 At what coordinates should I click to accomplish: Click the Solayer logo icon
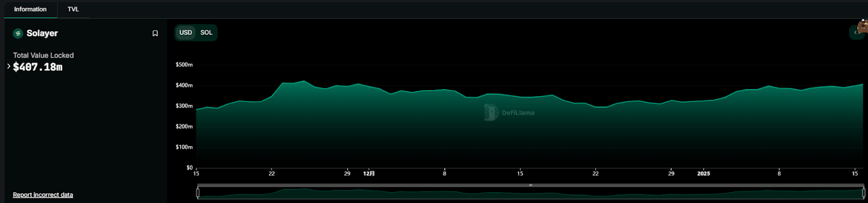coord(18,34)
